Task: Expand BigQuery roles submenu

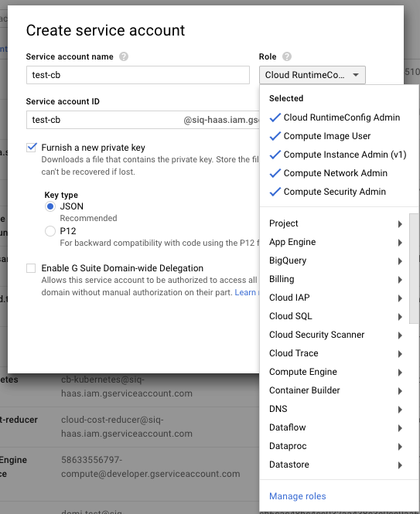Action: point(335,260)
